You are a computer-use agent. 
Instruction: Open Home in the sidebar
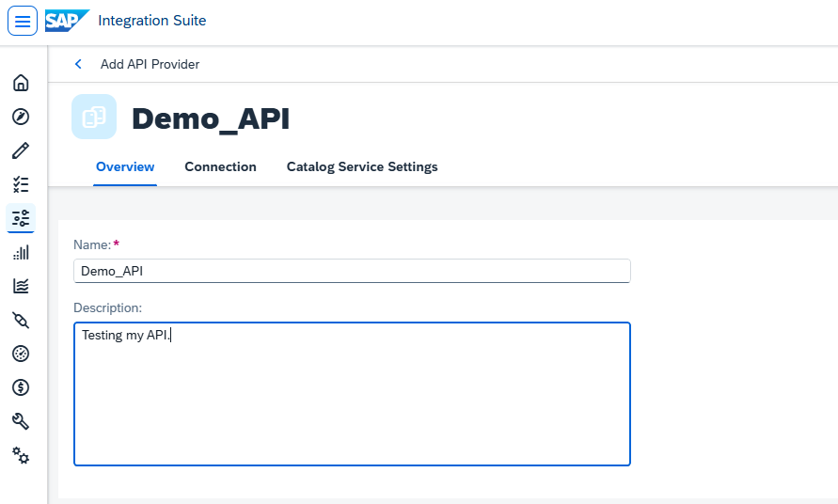click(x=21, y=83)
